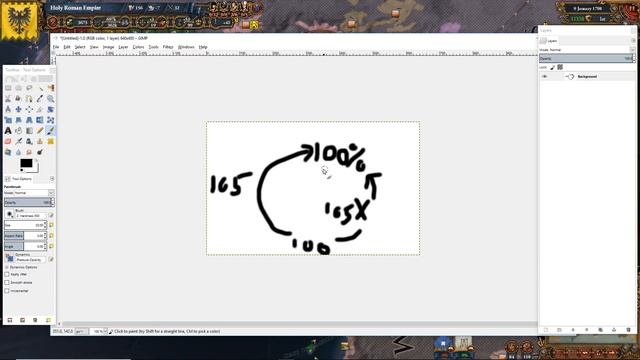
Task: Select the Crop tool
Action: pos(40,109)
